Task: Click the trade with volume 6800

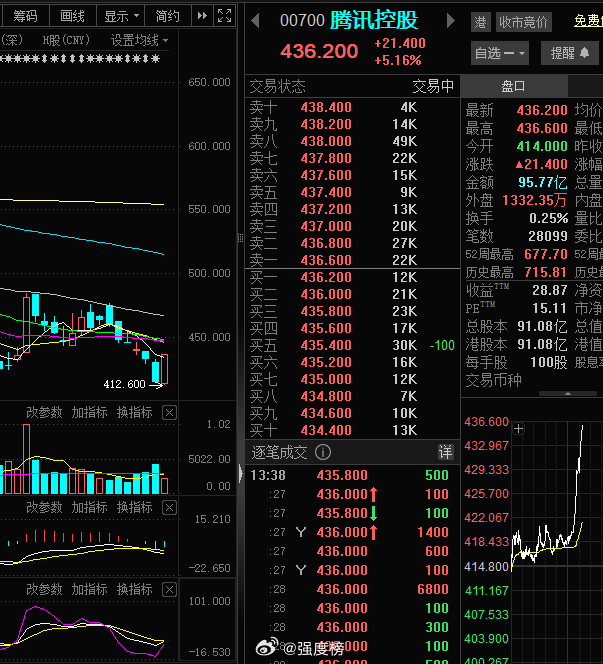Action: [352, 589]
